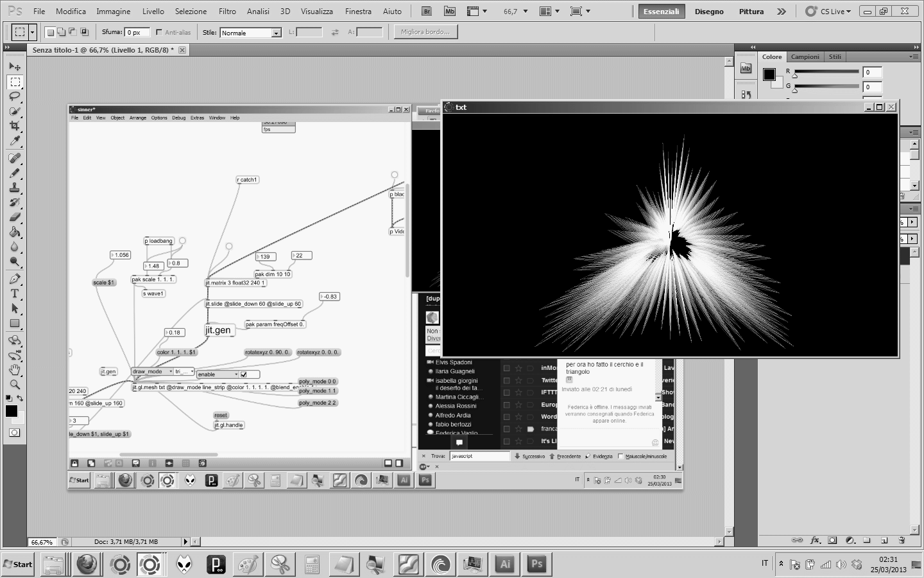This screenshot has height=578, width=924.
Task: Switch to the Campioni panel tab
Action: (805, 57)
